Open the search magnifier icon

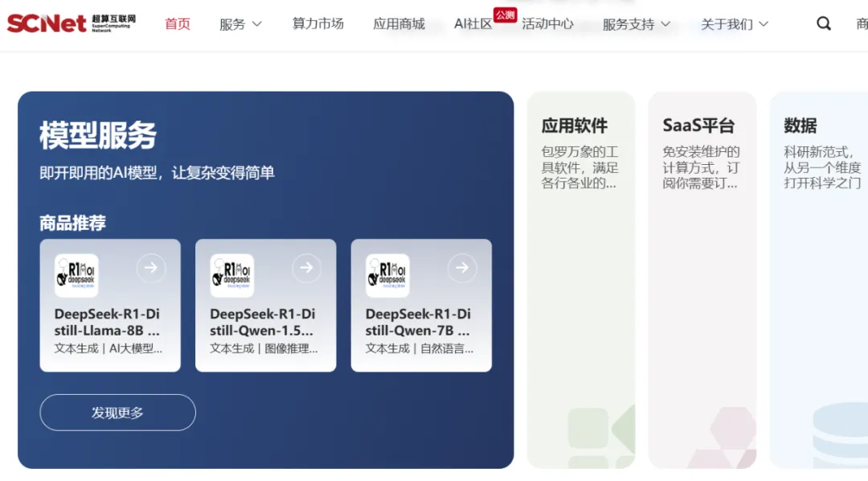pyautogui.click(x=824, y=24)
